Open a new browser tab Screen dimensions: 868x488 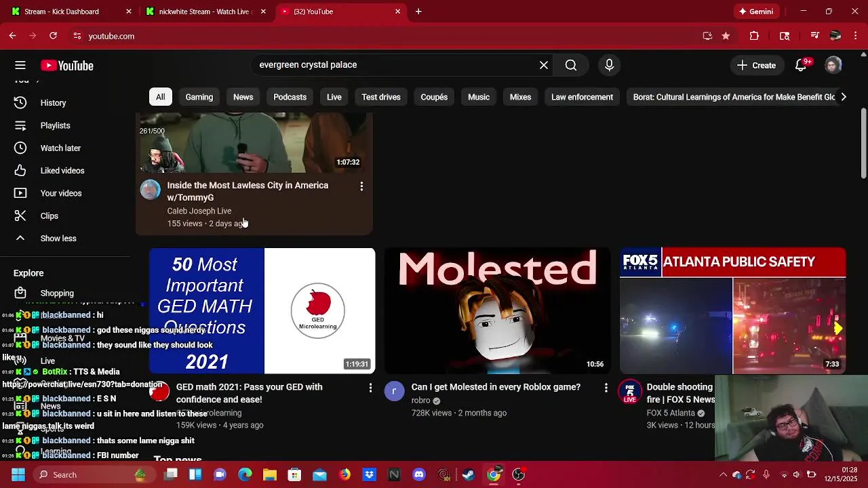[x=418, y=12]
